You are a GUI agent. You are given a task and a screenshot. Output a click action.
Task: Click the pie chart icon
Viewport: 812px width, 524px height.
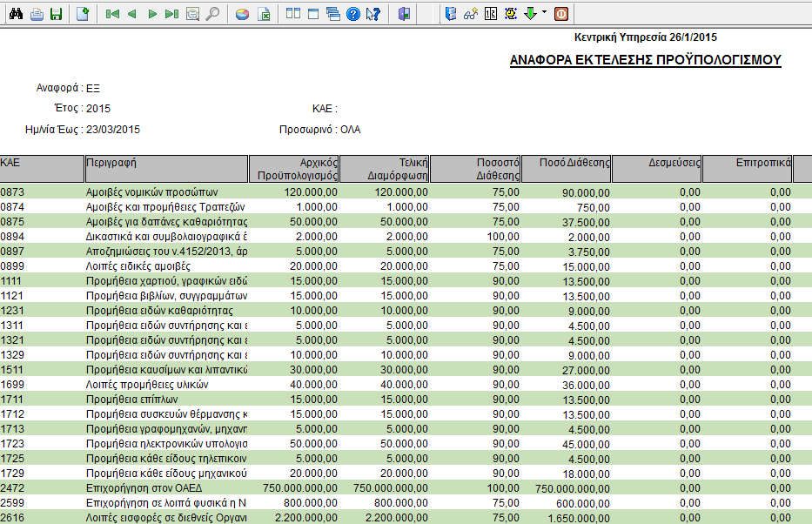242,14
